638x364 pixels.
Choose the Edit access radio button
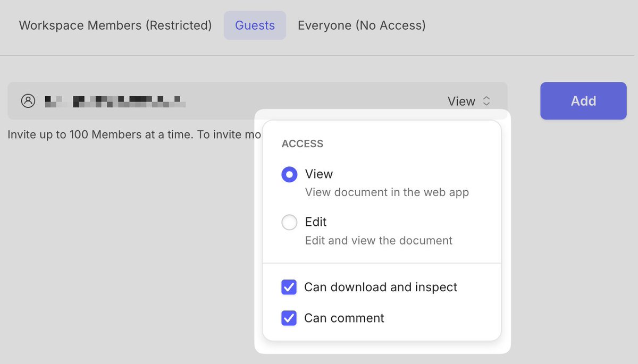pyautogui.click(x=289, y=222)
